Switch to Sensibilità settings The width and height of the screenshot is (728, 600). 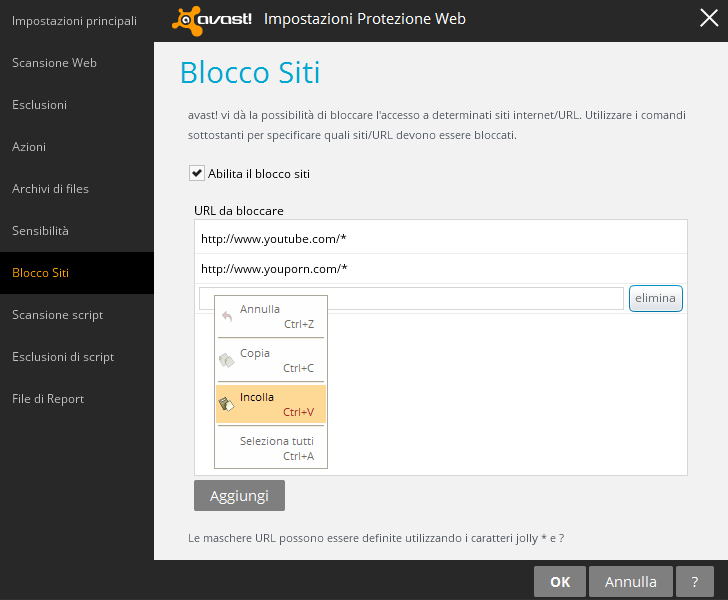tap(40, 231)
